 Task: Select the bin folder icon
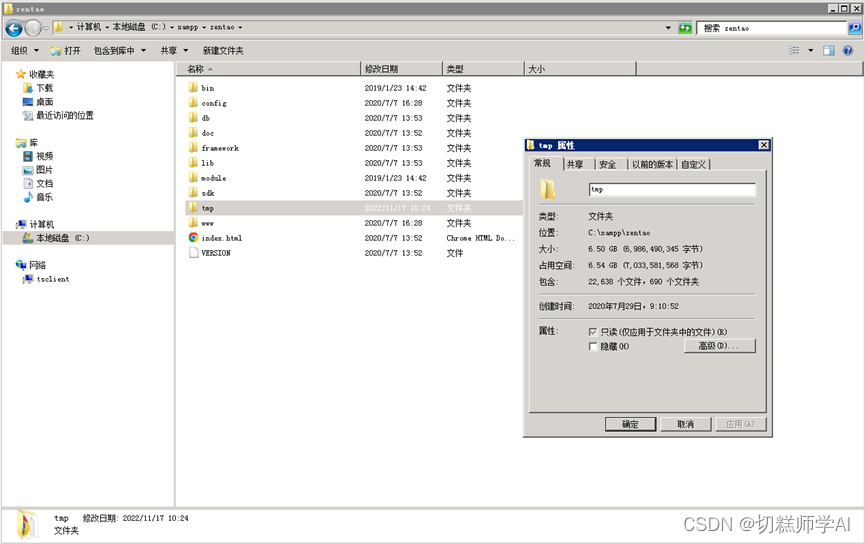point(193,88)
